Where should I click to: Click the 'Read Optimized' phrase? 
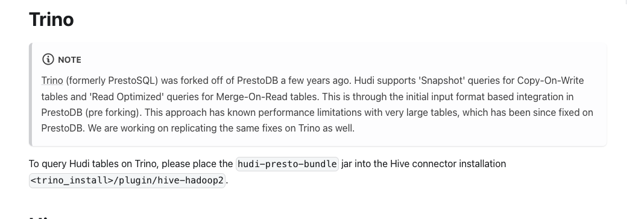click(x=126, y=97)
